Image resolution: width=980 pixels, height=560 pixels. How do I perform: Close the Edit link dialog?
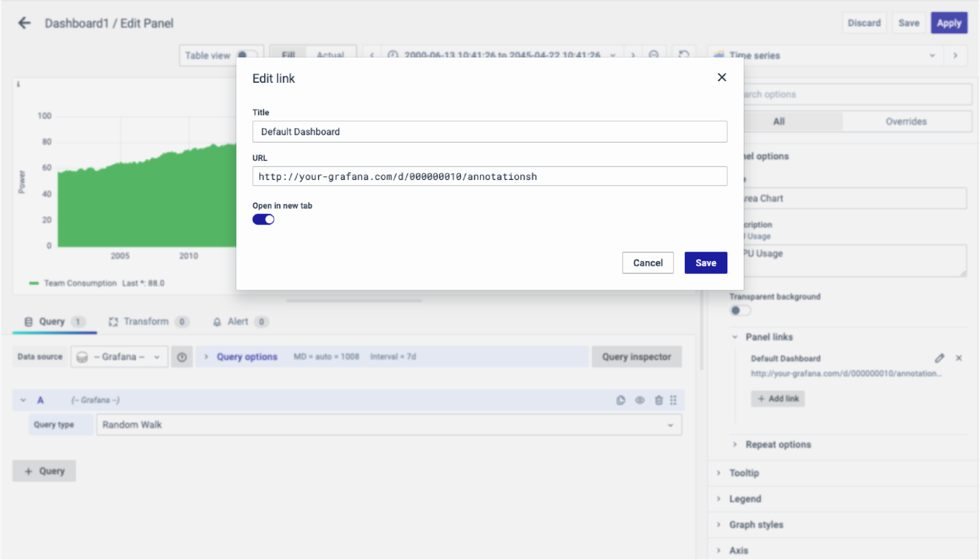click(721, 77)
